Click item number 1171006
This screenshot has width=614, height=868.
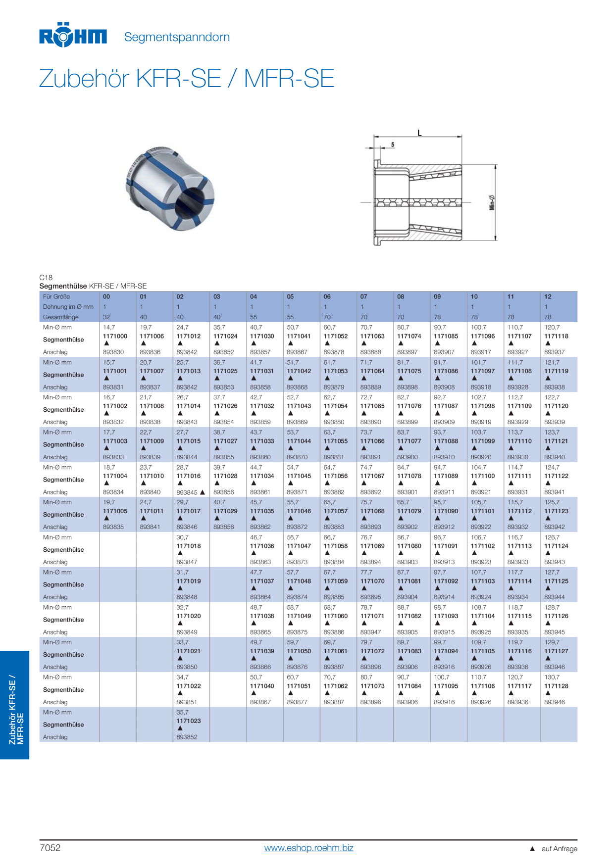click(x=152, y=336)
